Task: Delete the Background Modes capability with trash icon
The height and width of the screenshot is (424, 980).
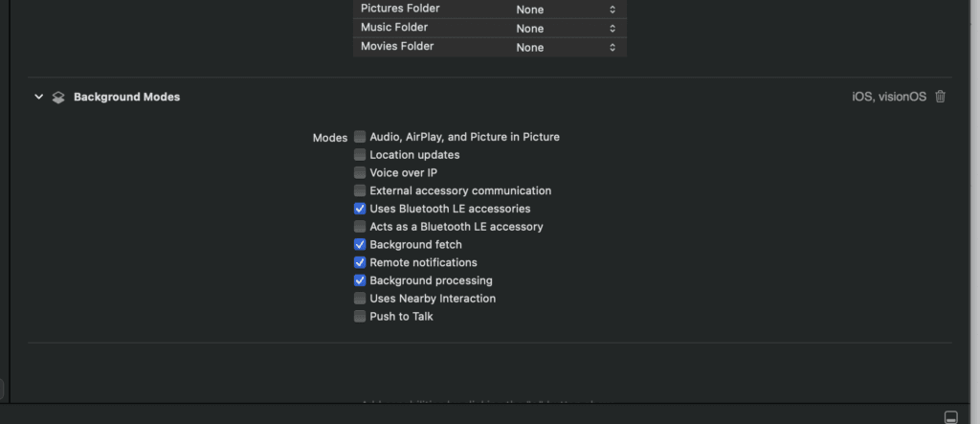Action: click(x=940, y=97)
